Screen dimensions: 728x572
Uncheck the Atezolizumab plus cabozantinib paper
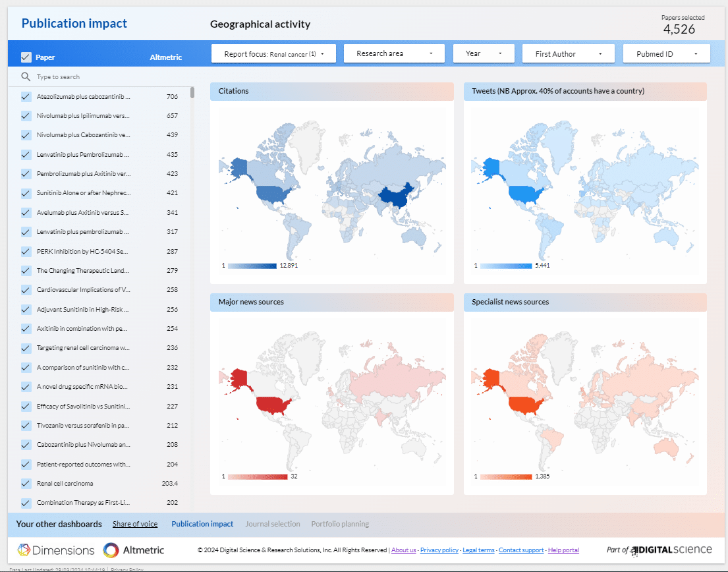pyautogui.click(x=26, y=97)
